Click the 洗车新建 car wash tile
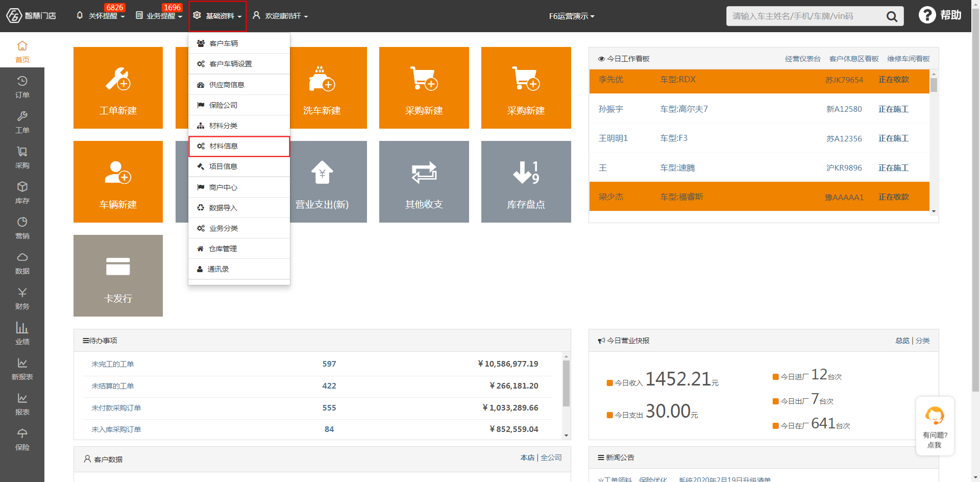 pyautogui.click(x=328, y=88)
